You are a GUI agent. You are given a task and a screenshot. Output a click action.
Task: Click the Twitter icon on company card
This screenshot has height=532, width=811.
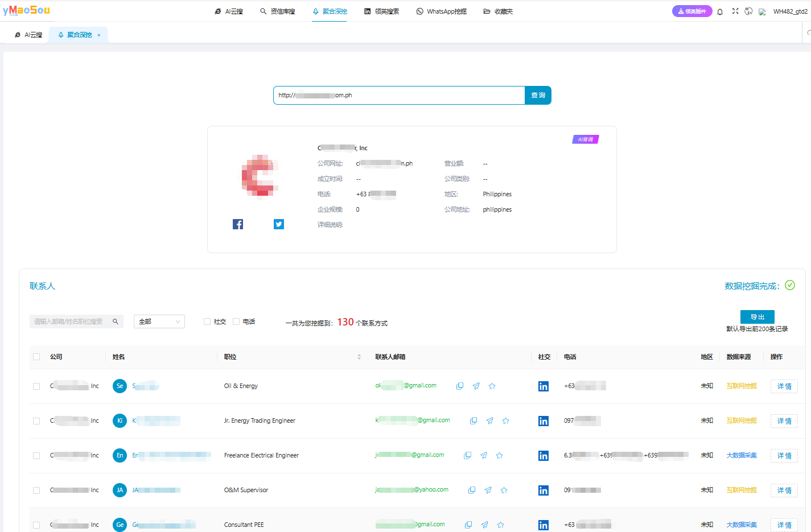click(278, 224)
